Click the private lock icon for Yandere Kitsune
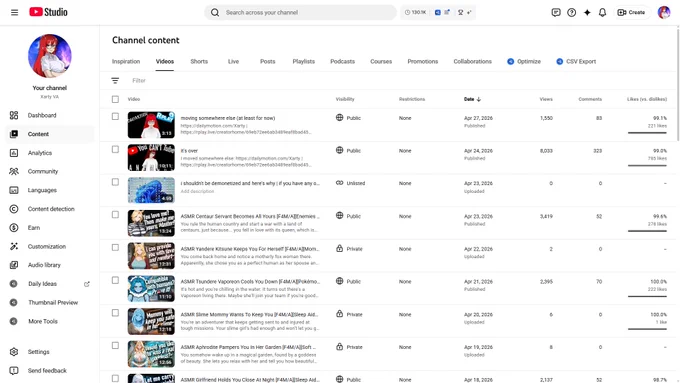Image resolution: width=680 pixels, height=383 pixels. (x=340, y=249)
